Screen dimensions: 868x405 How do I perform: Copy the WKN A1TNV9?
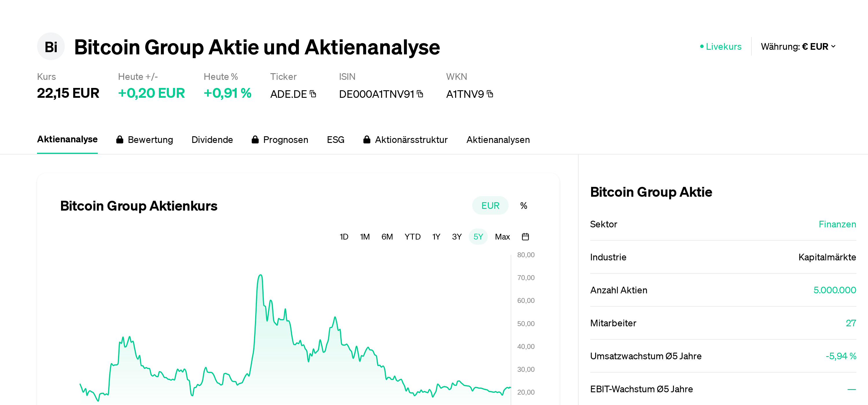tap(491, 94)
